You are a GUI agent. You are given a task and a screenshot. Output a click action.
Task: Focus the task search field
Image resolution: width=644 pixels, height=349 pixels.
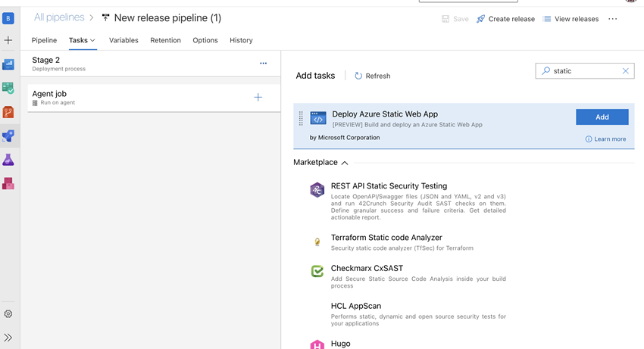585,71
